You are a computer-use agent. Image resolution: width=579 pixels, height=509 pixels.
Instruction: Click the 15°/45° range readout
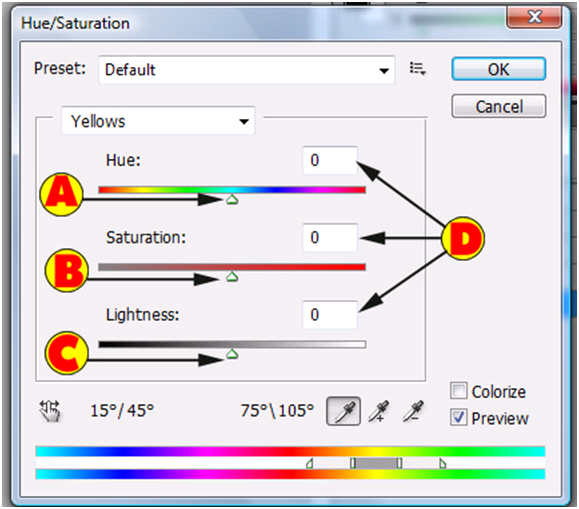(x=122, y=410)
